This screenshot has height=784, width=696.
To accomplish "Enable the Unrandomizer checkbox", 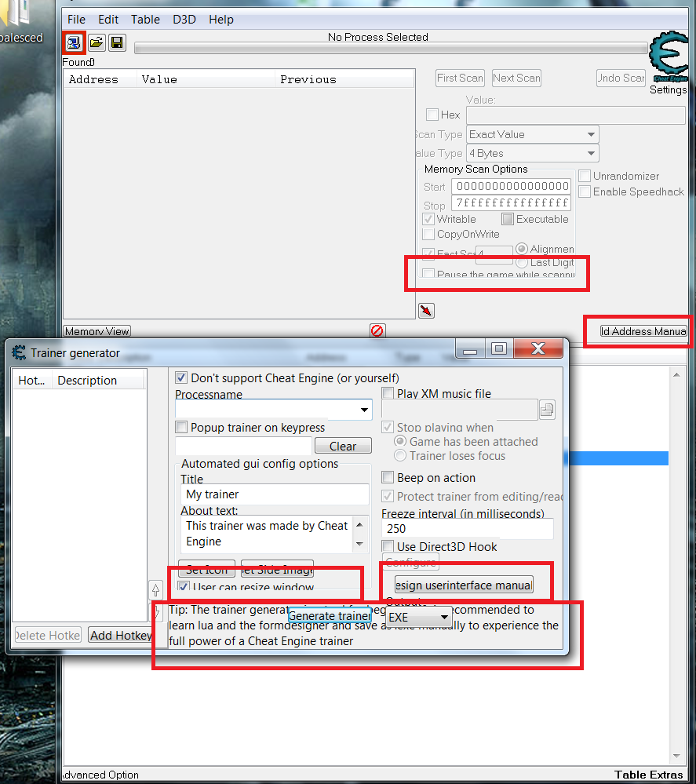I will (x=584, y=176).
